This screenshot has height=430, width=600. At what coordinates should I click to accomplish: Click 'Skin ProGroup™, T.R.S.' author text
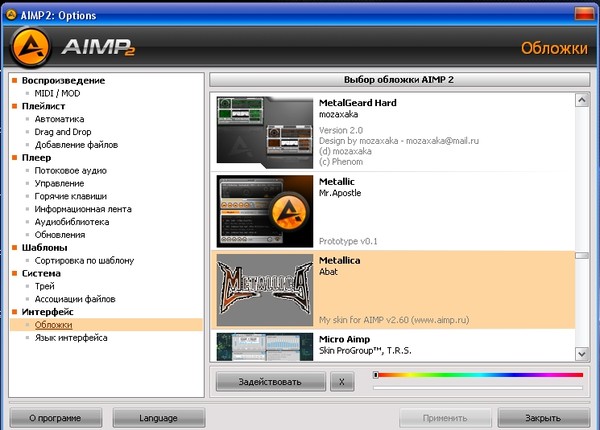(365, 350)
